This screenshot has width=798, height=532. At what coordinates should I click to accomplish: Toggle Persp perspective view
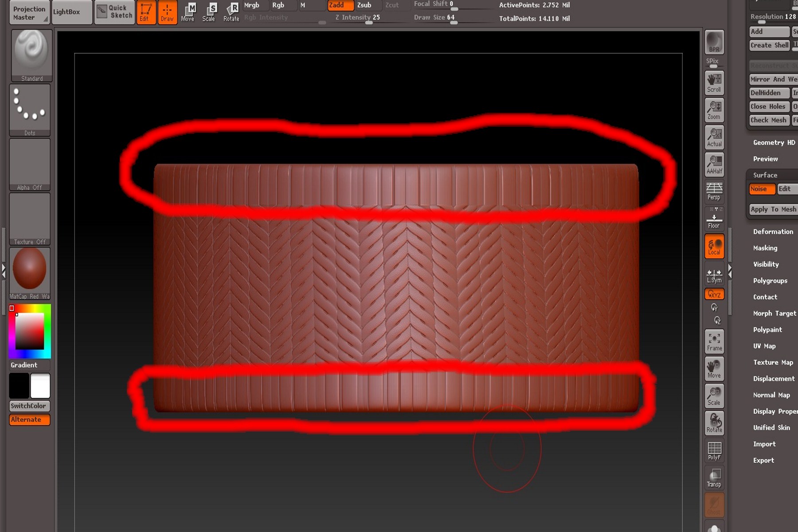pos(714,191)
